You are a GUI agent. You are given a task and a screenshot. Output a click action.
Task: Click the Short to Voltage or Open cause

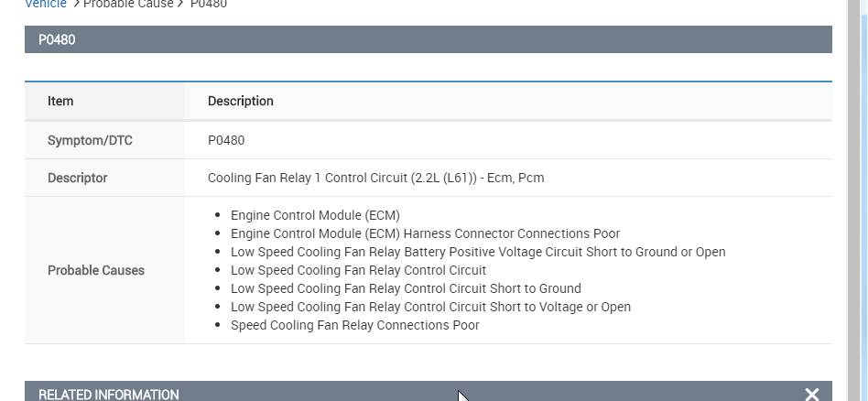click(430, 307)
